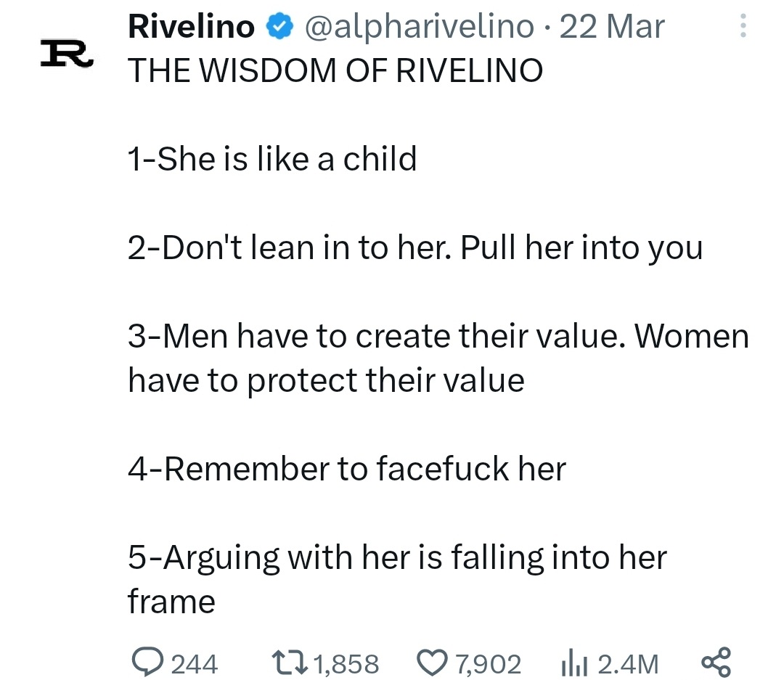784x680 pixels.
Task: Like the tweet with the heart icon
Action: tap(432, 662)
